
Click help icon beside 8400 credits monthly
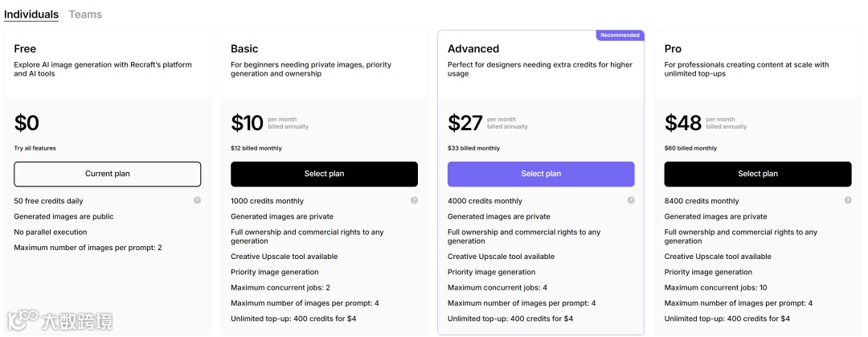(x=848, y=200)
